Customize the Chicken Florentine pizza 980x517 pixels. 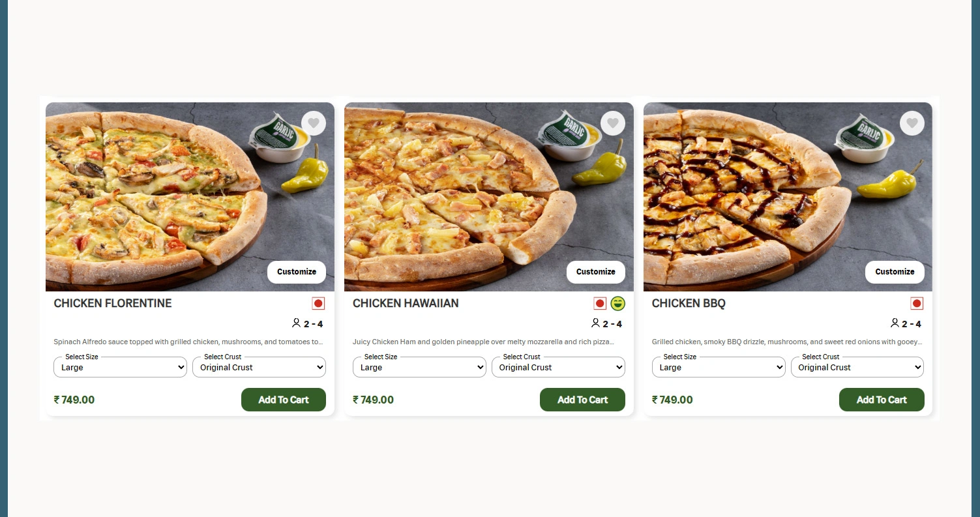pyautogui.click(x=297, y=272)
